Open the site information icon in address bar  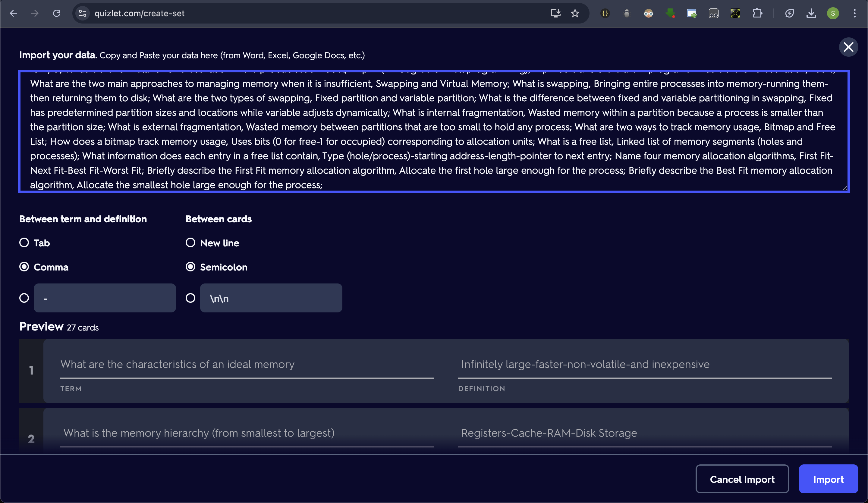coord(83,14)
